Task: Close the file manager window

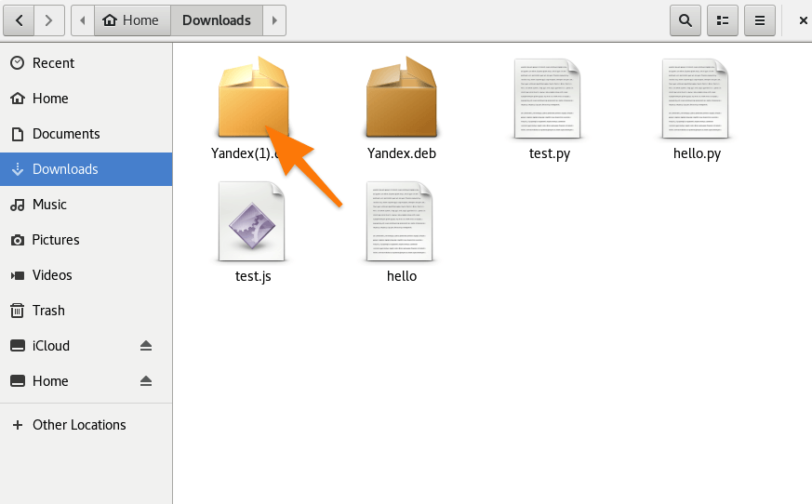Action: tap(803, 20)
